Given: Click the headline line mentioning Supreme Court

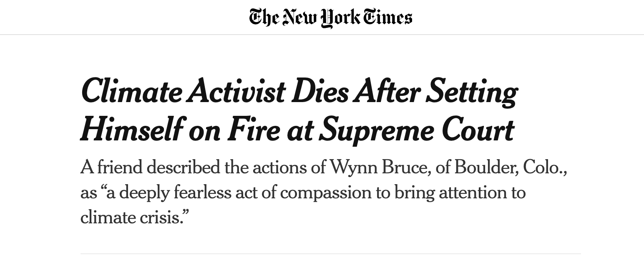Looking at the screenshot, I should tap(297, 130).
